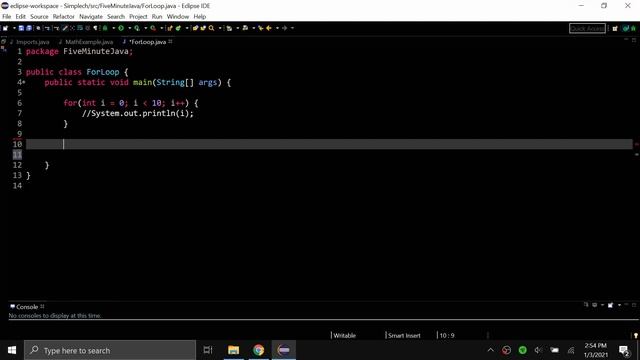
Task: Collapse the main method fold marker on line 4
Action: [x=24, y=82]
